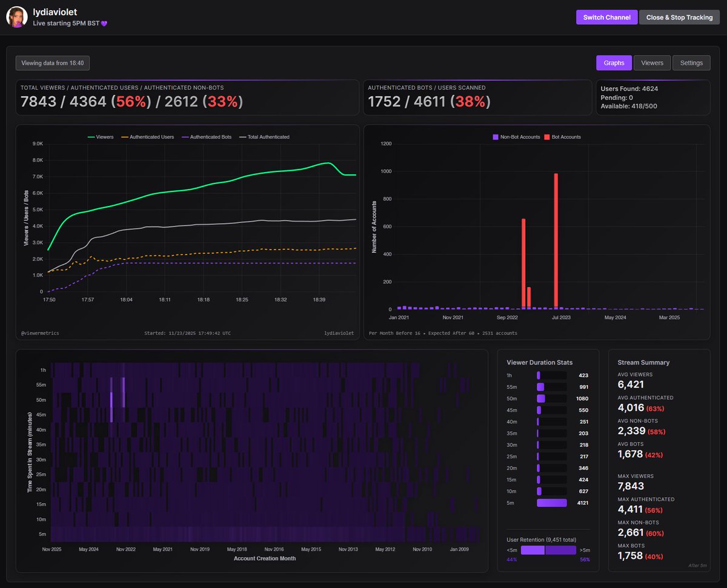Screen dimensions: 727x588
Task: Switch to the Viewers tab
Action: (x=652, y=62)
